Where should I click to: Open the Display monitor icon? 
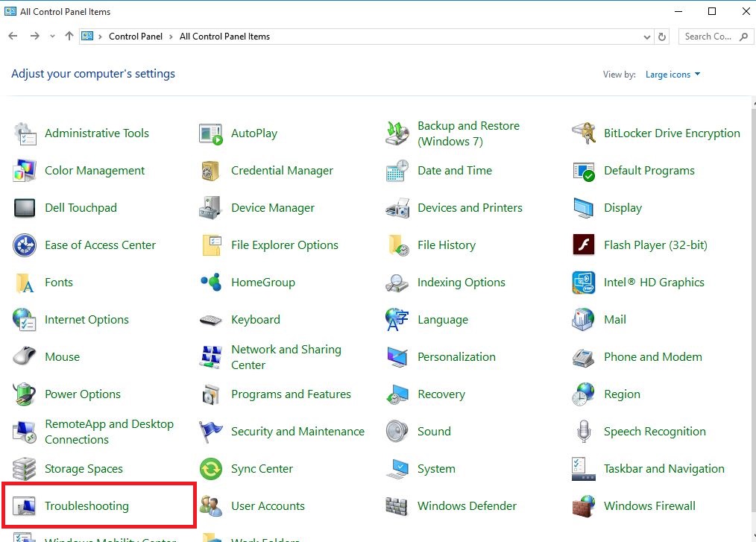(x=583, y=208)
